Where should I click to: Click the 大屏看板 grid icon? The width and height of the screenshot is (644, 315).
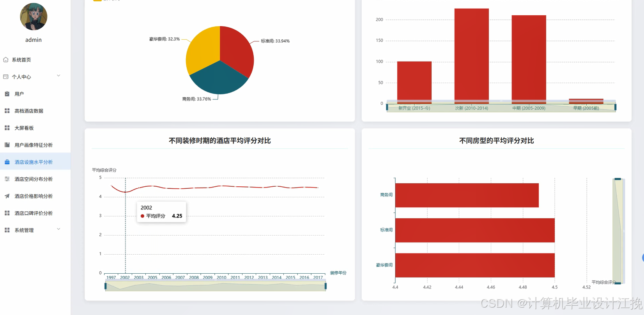7,128
